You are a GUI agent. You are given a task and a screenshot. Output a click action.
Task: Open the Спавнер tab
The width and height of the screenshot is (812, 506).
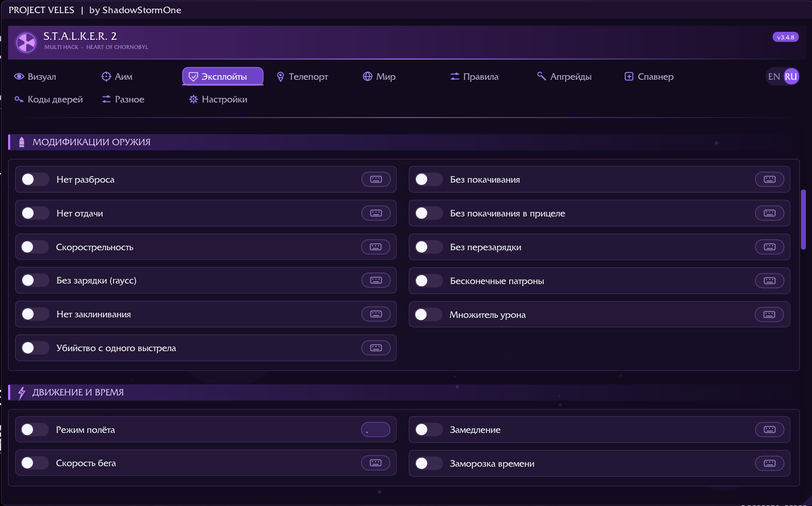[649, 77]
